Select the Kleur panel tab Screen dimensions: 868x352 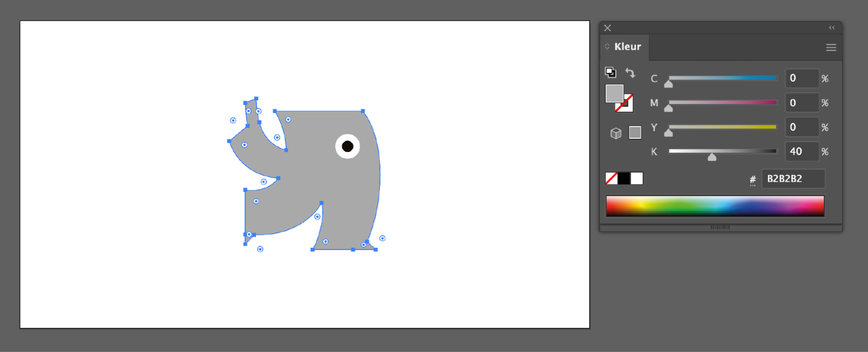(x=627, y=47)
